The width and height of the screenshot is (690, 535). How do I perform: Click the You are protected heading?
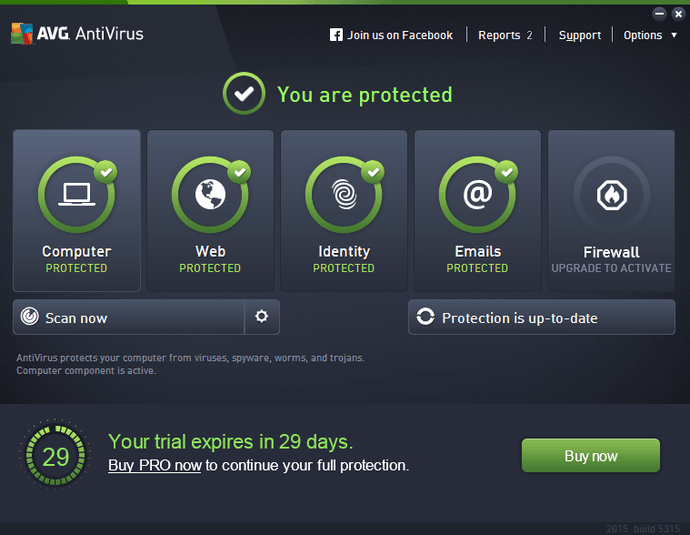pyautogui.click(x=365, y=95)
